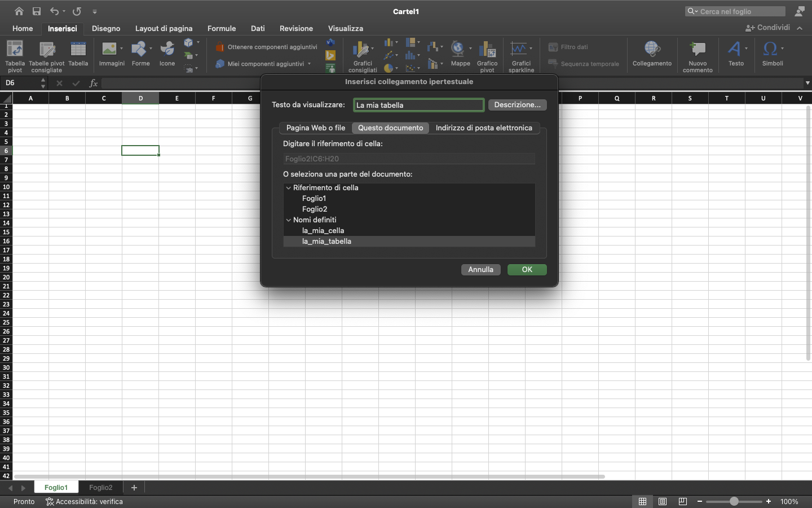The image size is (812, 508).
Task: Add a Nuovo commento
Action: tap(697, 55)
